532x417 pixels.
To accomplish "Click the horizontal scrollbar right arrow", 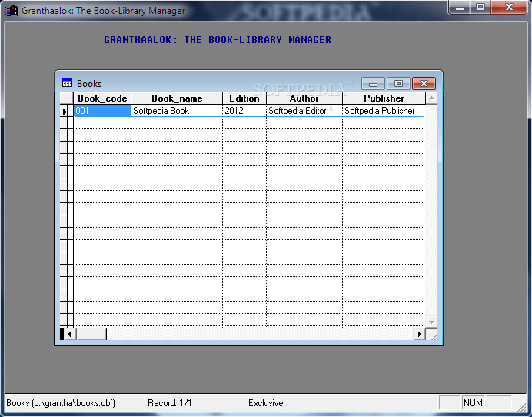I will click(419, 334).
